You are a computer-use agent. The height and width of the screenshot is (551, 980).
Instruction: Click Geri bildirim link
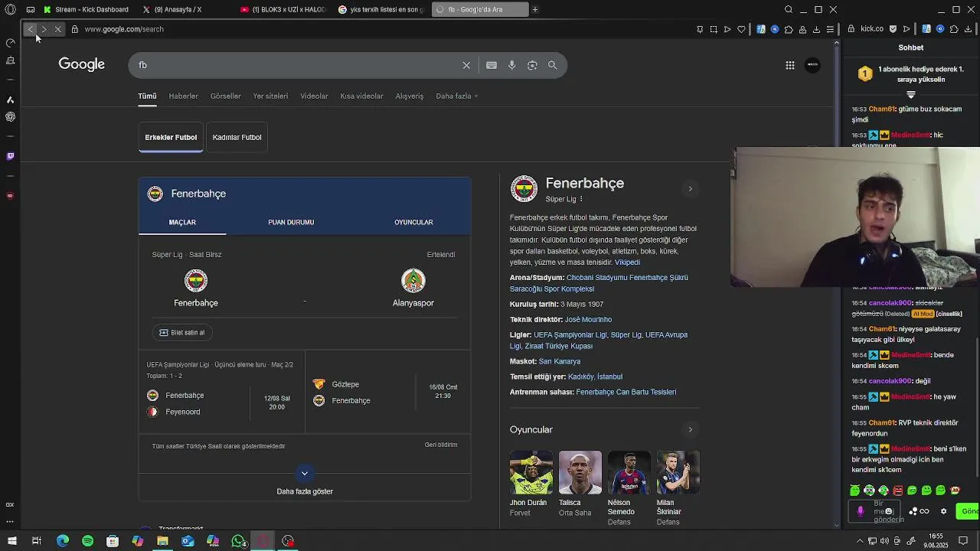coord(441,445)
